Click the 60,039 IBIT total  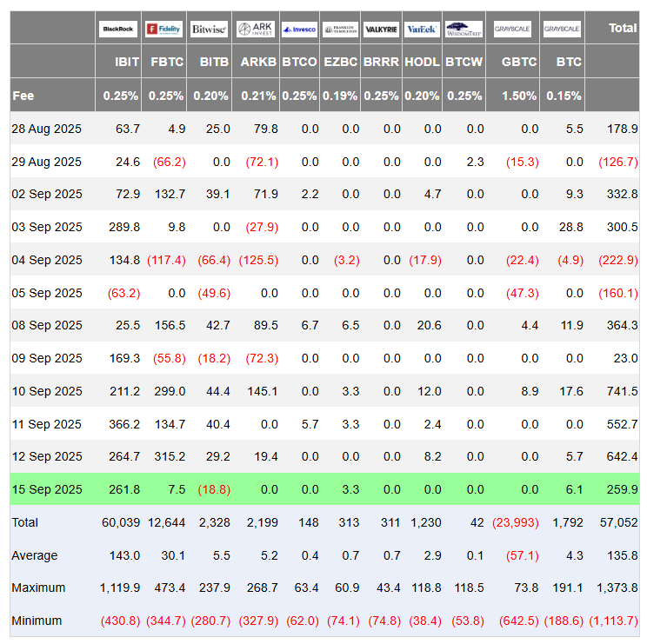pos(121,522)
